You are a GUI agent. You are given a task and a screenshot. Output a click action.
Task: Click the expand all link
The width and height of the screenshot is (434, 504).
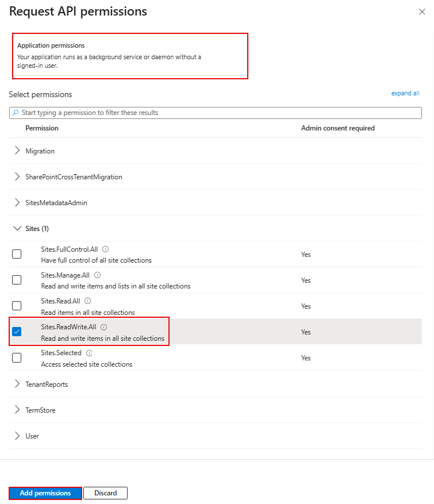[x=405, y=93]
